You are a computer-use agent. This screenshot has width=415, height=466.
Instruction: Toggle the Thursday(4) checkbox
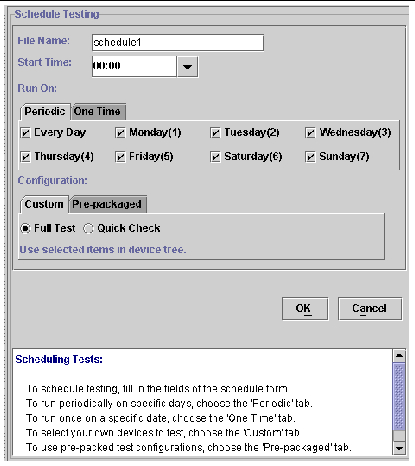(x=25, y=157)
